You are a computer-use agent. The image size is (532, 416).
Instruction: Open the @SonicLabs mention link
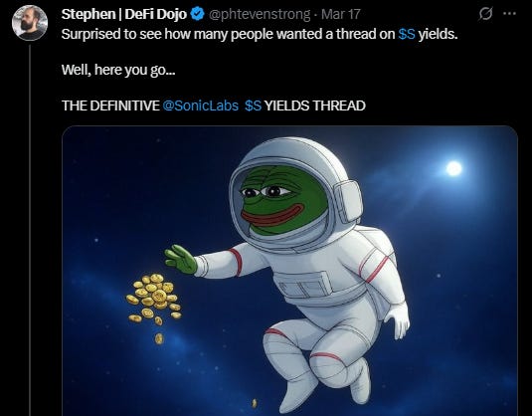click(201, 105)
